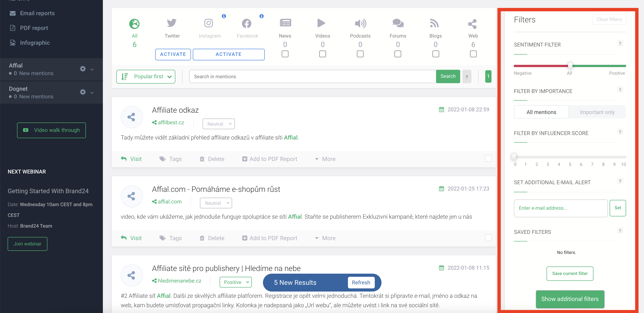This screenshot has width=644, height=313.
Task: Click the influencer score slider handle
Action: pyautogui.click(x=514, y=157)
